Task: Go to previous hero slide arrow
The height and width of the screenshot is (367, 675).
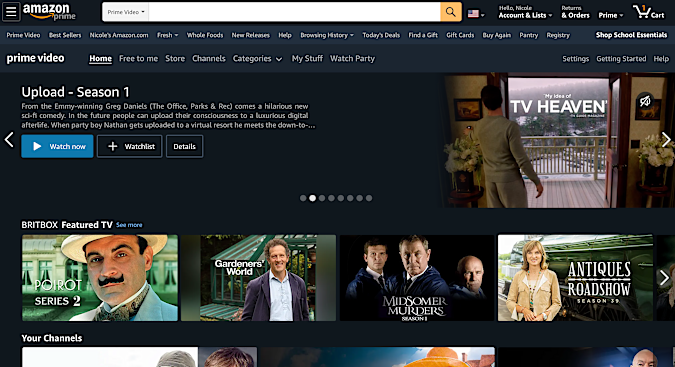Action: [x=9, y=139]
